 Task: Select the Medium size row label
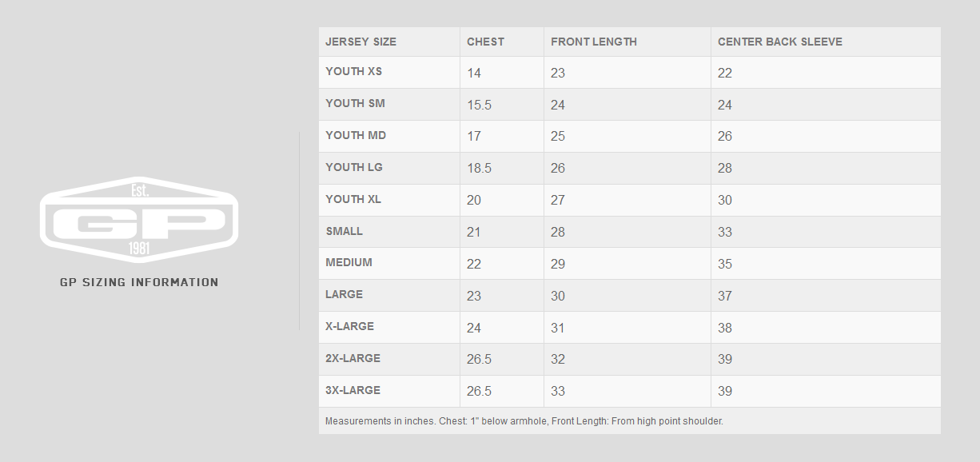tap(349, 262)
